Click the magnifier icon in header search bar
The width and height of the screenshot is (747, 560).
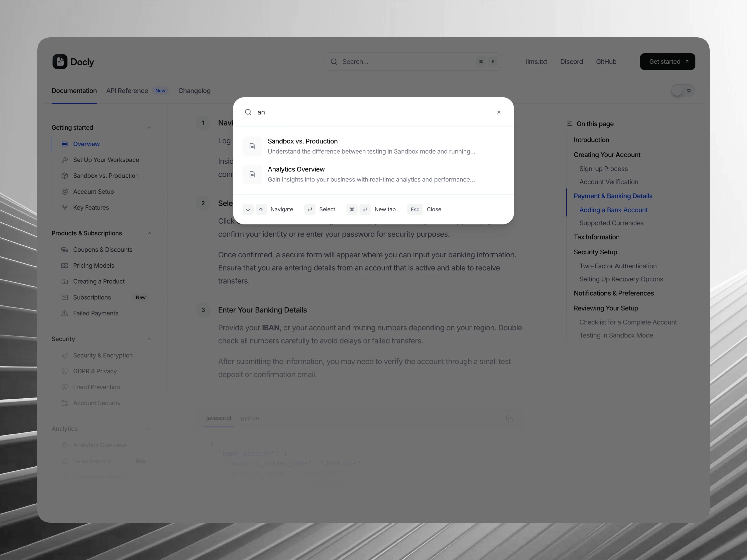pyautogui.click(x=334, y=62)
